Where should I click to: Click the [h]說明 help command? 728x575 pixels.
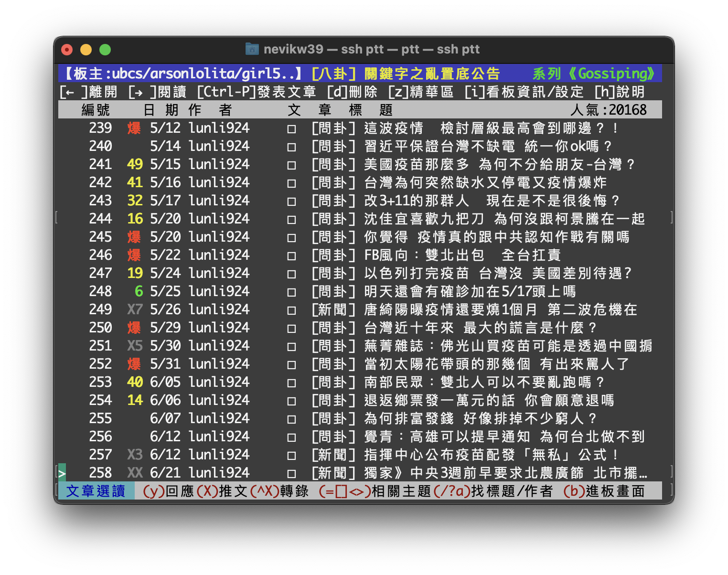(620, 92)
